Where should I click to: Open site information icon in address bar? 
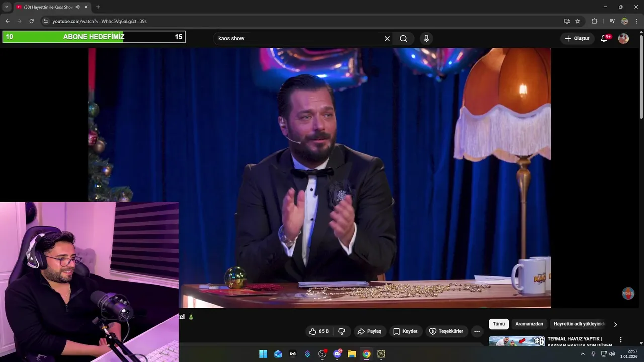click(46, 21)
